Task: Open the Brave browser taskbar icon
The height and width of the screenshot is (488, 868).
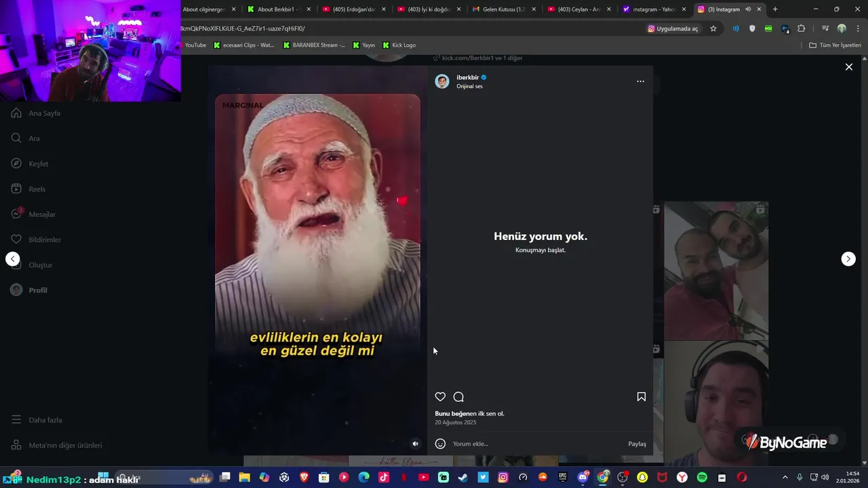Action: coord(304,477)
